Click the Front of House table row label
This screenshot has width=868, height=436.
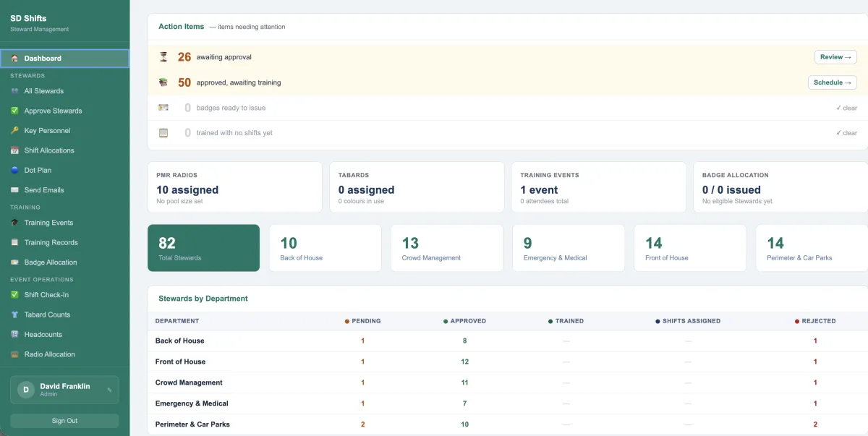pyautogui.click(x=180, y=362)
